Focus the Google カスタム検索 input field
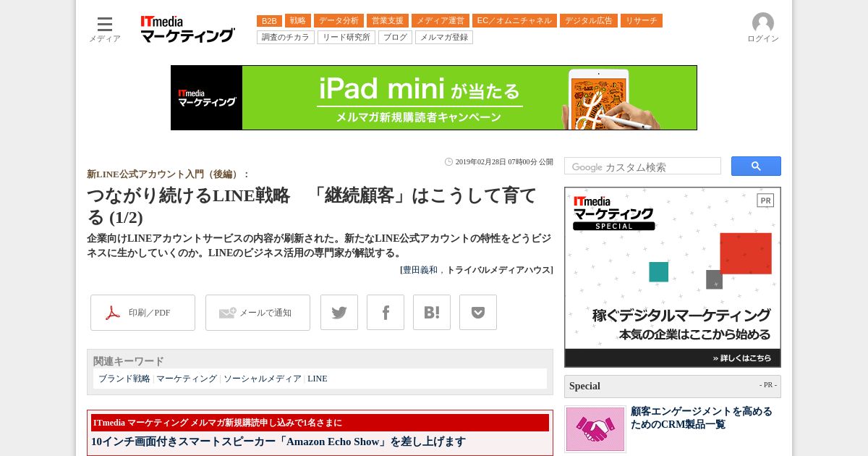Screen dimensions: 868x456 click(642, 166)
